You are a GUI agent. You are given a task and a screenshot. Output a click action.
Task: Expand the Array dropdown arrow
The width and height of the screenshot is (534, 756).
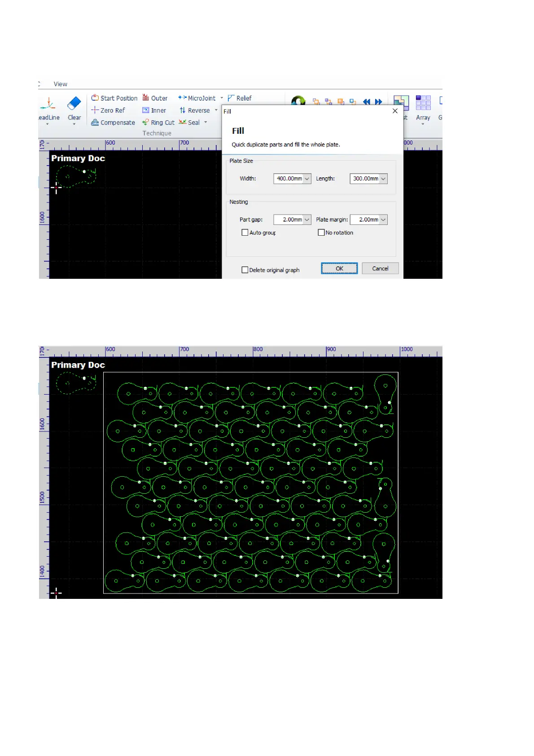click(x=423, y=124)
